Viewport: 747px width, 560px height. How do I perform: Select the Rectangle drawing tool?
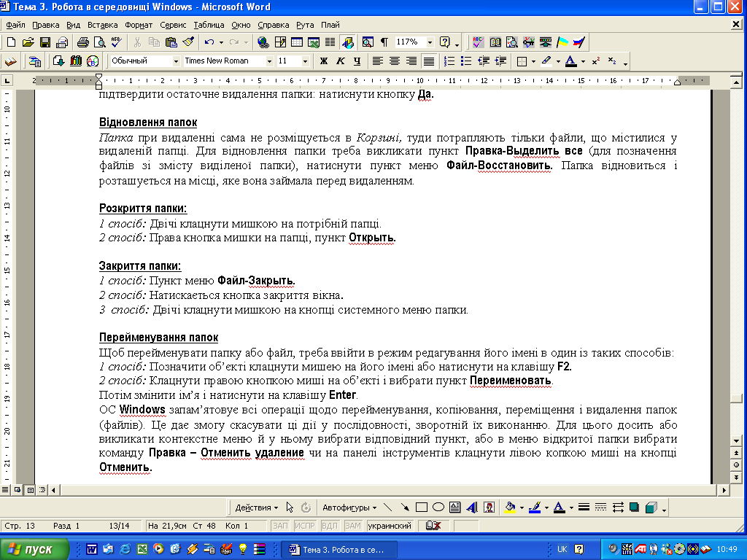point(421,507)
